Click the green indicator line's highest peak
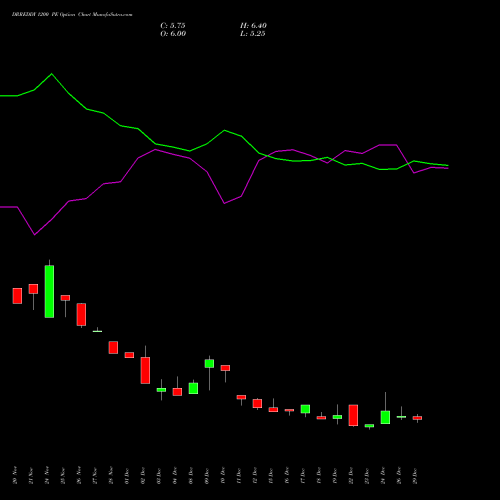The height and width of the screenshot is (500, 500). point(51,74)
